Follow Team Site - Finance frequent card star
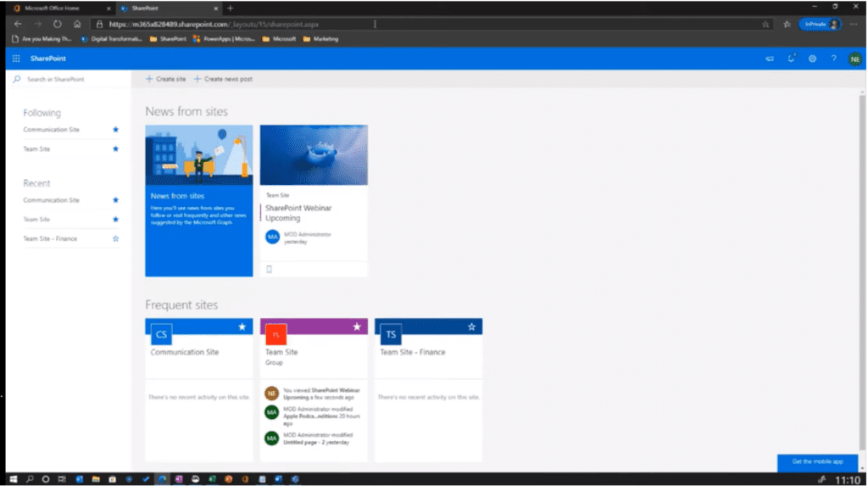 (471, 327)
